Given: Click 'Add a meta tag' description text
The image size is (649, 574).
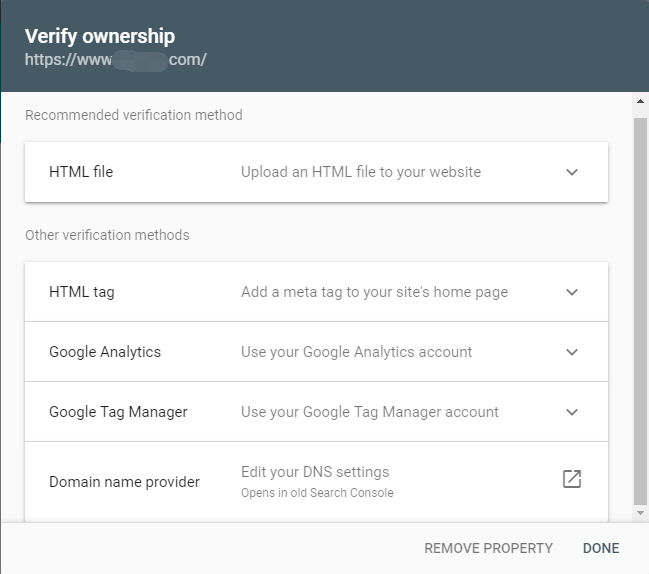Looking at the screenshot, I should pyautogui.click(x=374, y=292).
